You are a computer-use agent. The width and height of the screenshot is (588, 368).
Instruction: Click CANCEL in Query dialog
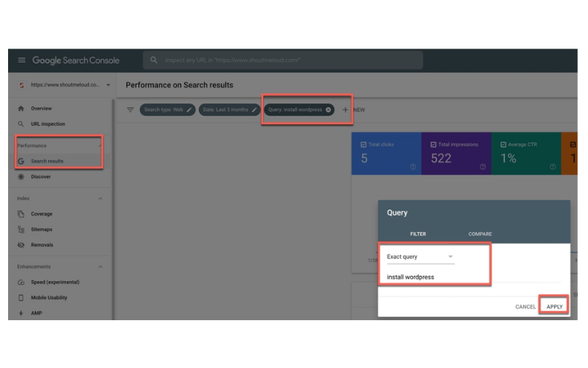click(526, 307)
